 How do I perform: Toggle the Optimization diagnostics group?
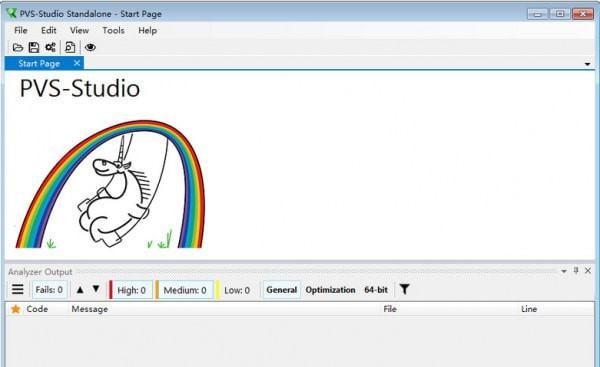click(x=330, y=290)
